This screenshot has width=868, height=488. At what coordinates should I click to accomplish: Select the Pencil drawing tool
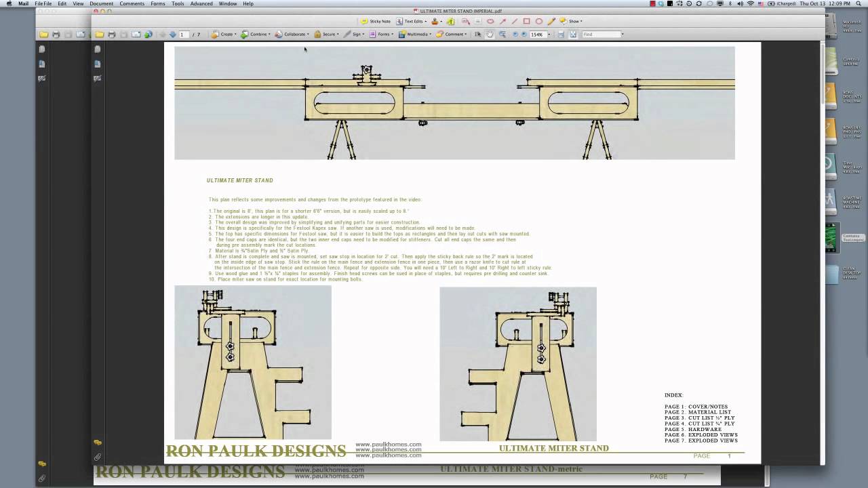coord(551,21)
